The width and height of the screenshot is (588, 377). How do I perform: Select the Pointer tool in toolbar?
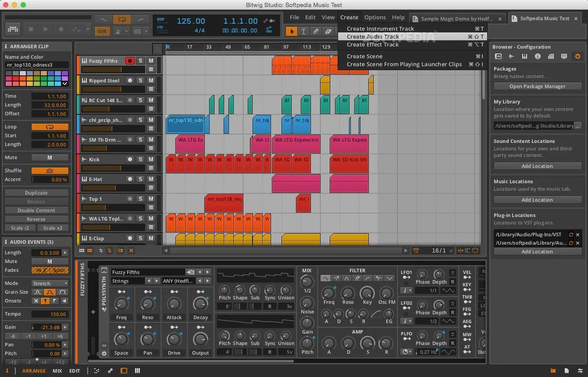pyautogui.click(x=292, y=31)
